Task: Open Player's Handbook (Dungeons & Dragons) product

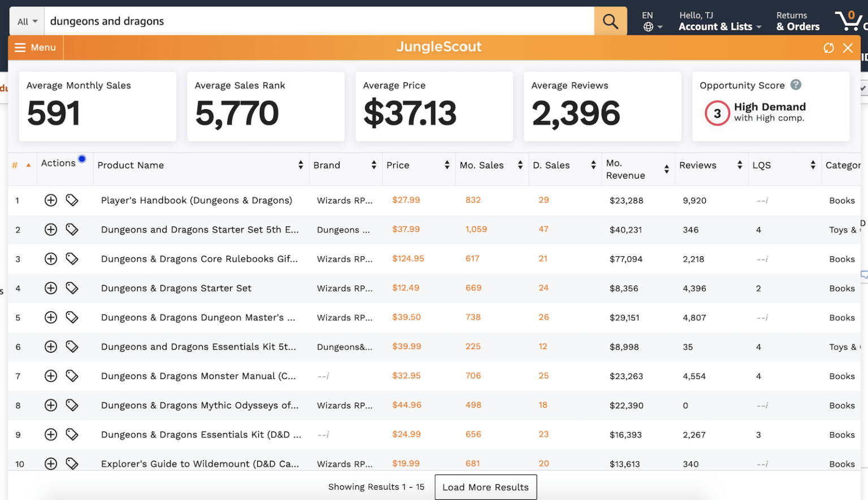Action: (197, 200)
